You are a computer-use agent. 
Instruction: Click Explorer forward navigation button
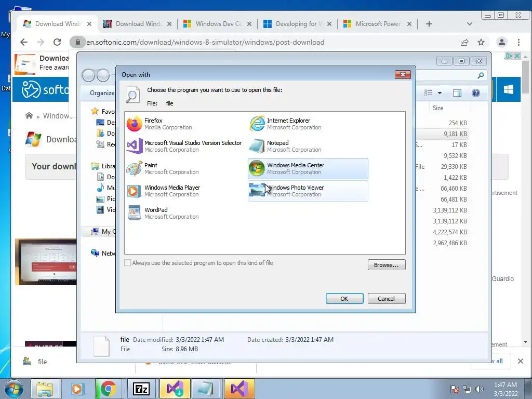click(x=103, y=75)
